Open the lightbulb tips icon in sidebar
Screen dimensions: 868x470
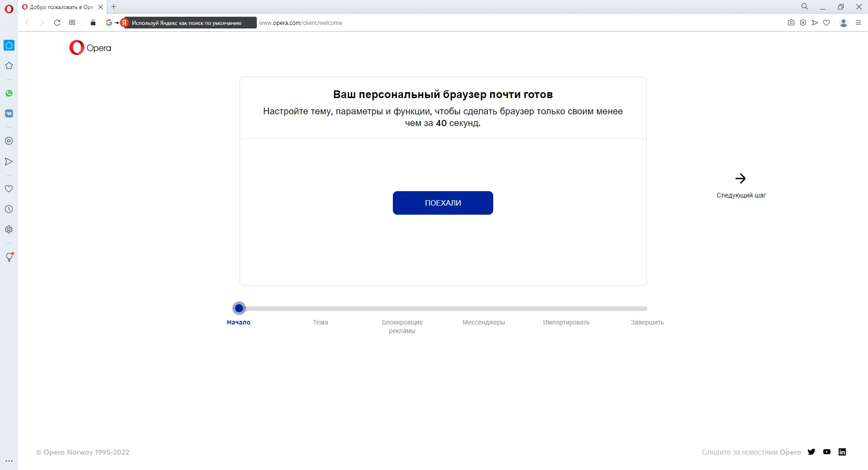[x=9, y=257]
